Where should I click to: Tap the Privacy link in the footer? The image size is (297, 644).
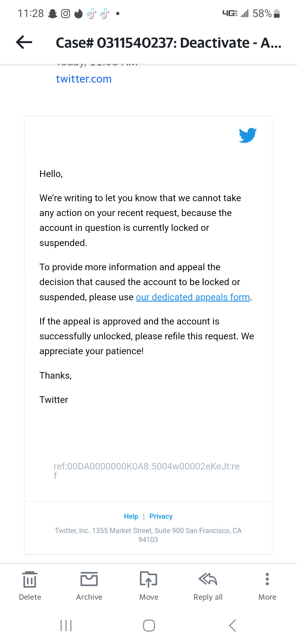[161, 516]
